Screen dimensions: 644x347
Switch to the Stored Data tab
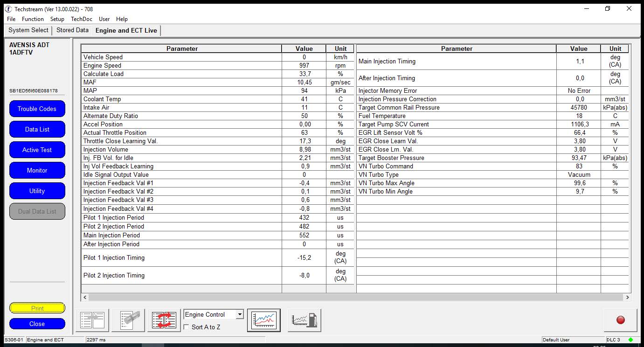coord(72,30)
